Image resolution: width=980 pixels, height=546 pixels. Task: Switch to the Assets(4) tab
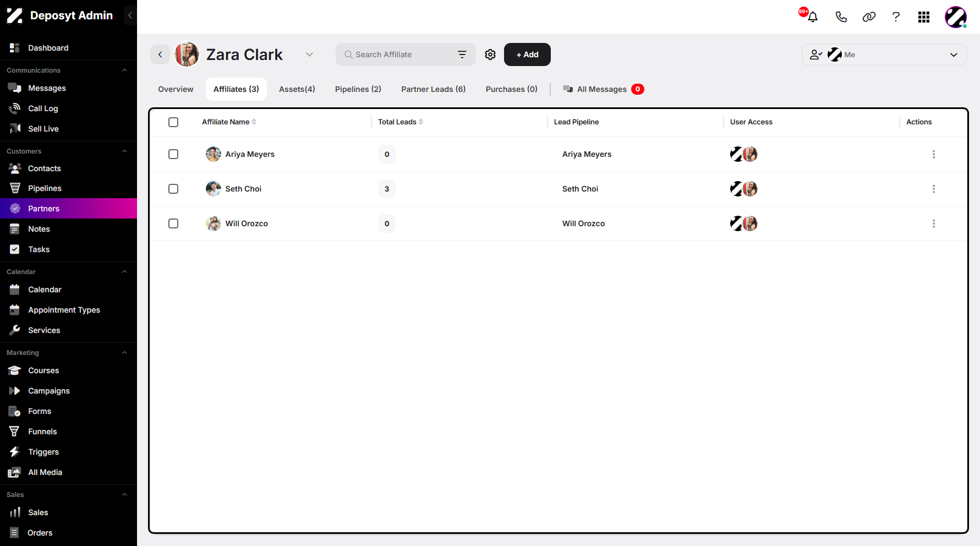297,89
